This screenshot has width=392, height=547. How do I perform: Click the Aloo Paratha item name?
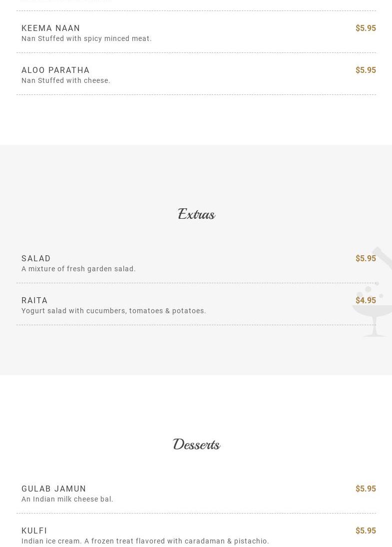point(55,70)
